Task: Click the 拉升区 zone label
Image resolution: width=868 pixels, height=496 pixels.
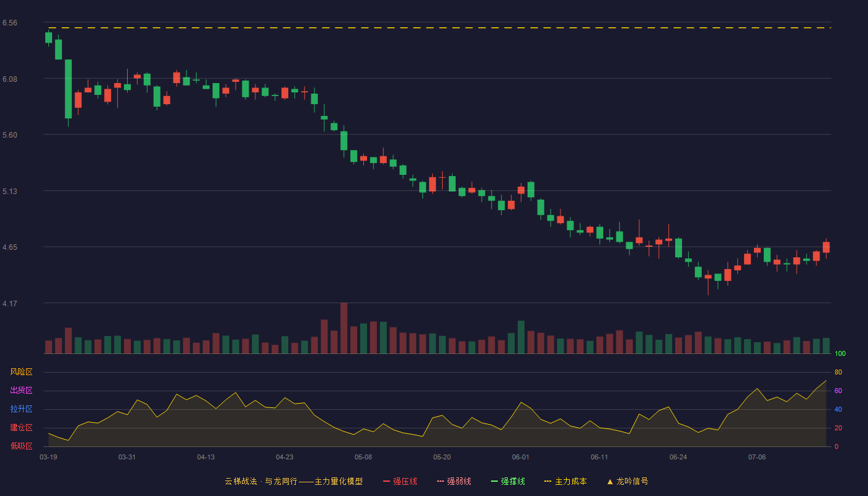Action: (x=21, y=409)
